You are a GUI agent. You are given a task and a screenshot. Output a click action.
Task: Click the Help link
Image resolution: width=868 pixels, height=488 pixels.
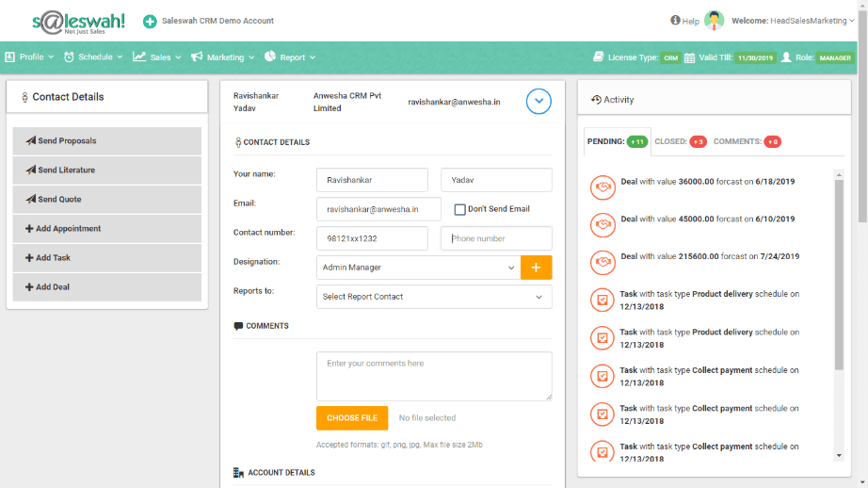pos(690,21)
